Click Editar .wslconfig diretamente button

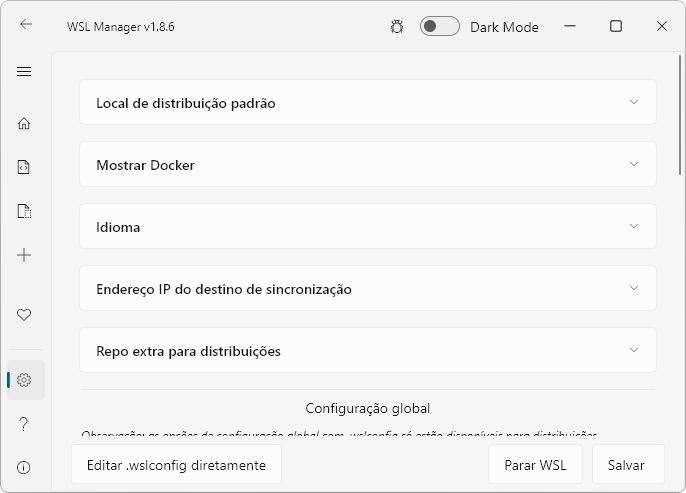(176, 465)
